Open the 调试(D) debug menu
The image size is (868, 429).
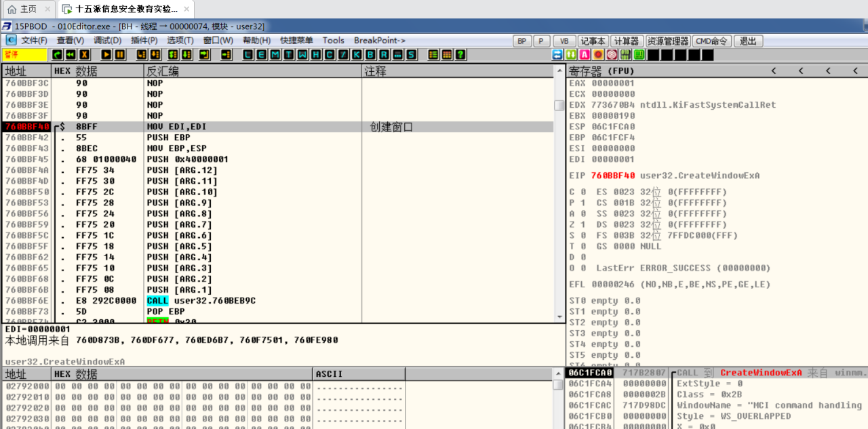(107, 41)
